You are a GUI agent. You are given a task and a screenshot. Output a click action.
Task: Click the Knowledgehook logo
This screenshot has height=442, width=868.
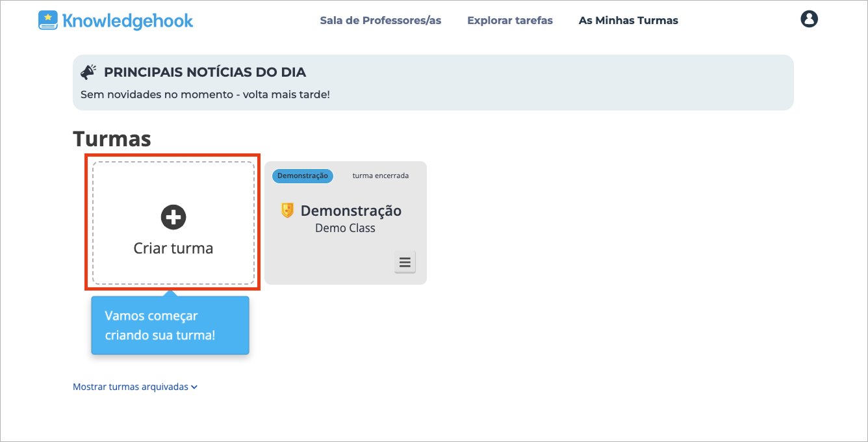point(116,20)
